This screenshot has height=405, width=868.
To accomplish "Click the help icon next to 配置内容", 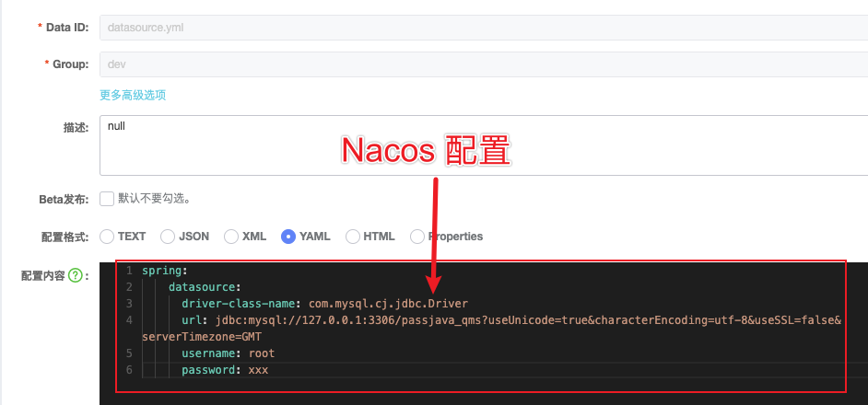I will pyautogui.click(x=76, y=275).
